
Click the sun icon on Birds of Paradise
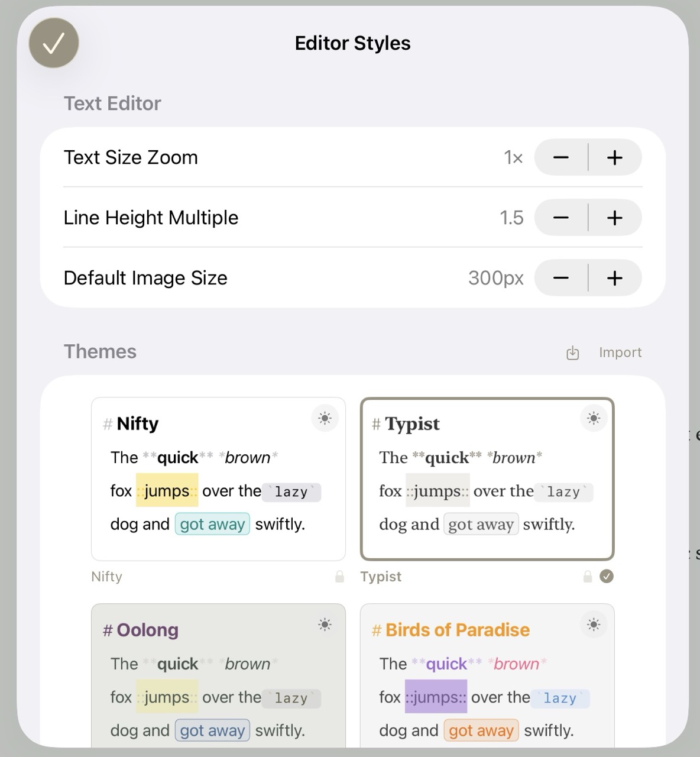coord(594,625)
